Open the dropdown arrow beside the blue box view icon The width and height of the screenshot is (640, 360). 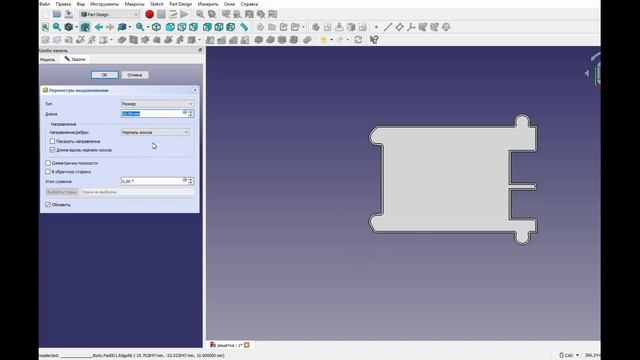[130, 27]
